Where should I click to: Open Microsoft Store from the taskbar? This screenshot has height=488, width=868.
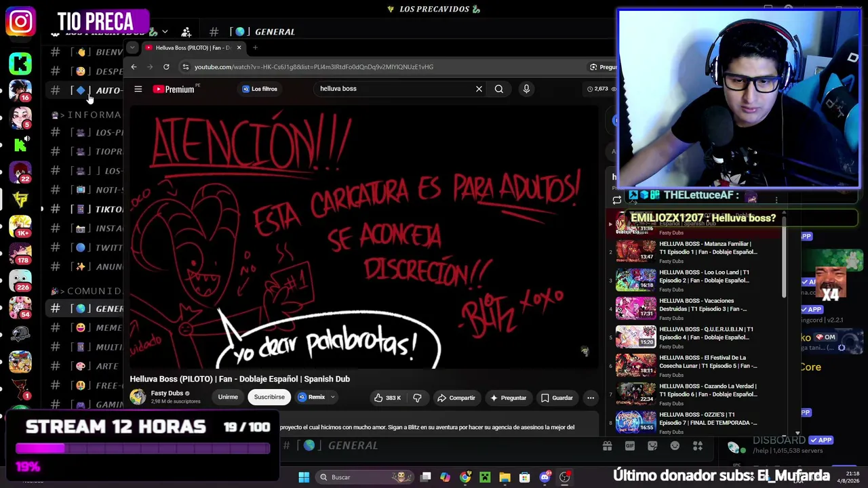(524, 477)
